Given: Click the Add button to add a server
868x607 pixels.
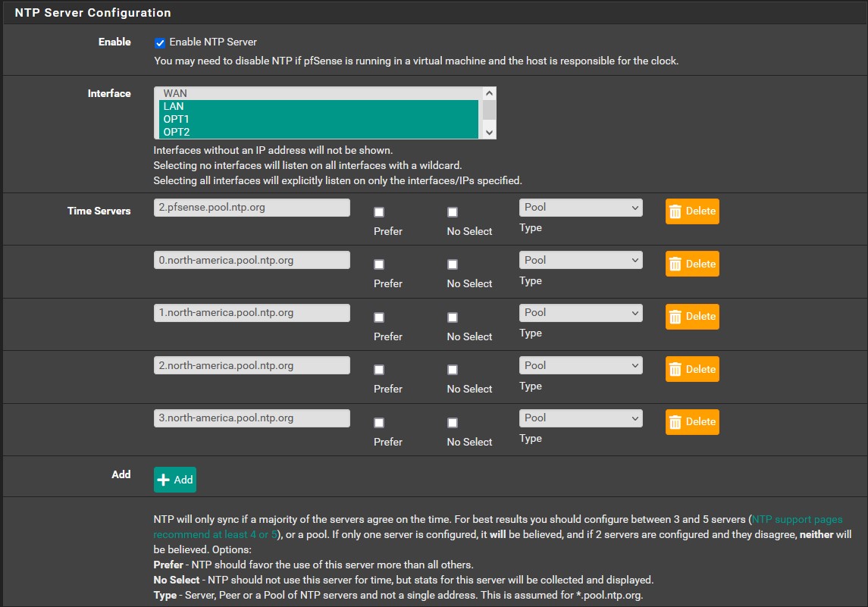Looking at the screenshot, I should tap(174, 480).
